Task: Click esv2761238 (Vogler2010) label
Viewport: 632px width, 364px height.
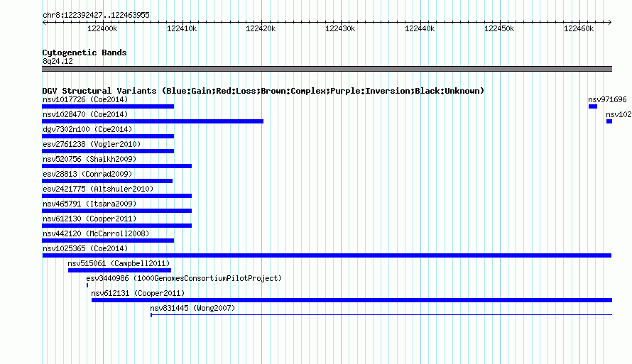Action: click(x=92, y=144)
